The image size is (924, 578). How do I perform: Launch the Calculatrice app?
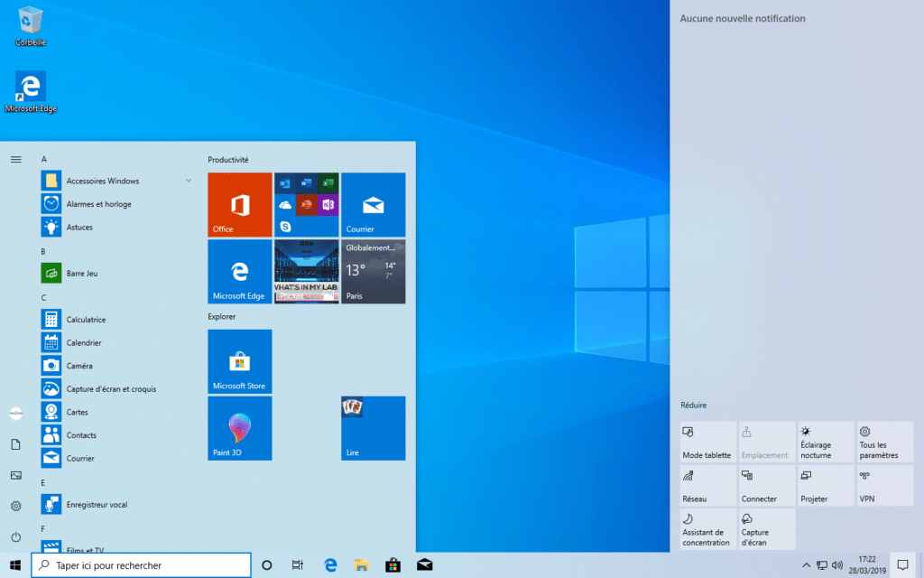(116, 320)
